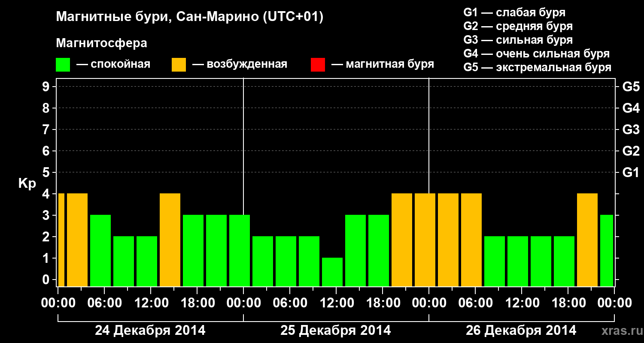Click the date label '25 Декабря 2014'
The image size is (644, 343).
[336, 331]
